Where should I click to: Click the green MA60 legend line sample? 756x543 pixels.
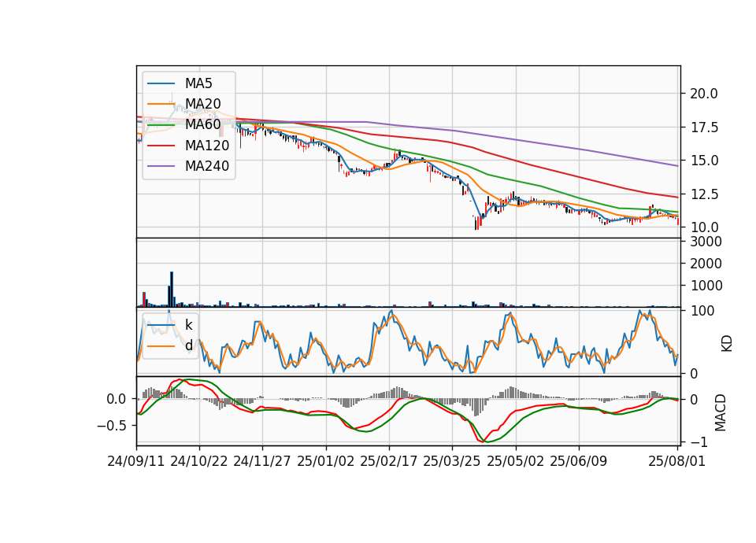tap(161, 125)
